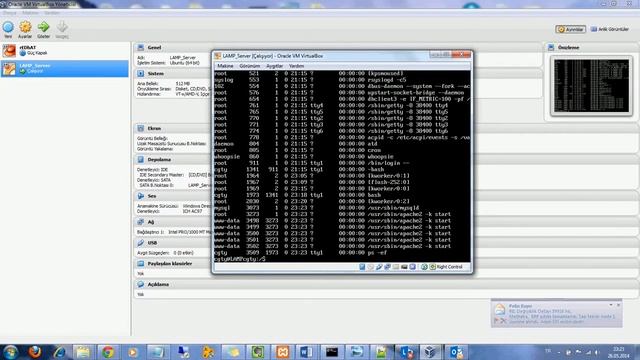
Task: Dismiss the mail notification popup with its X
Action: [x=618, y=305]
